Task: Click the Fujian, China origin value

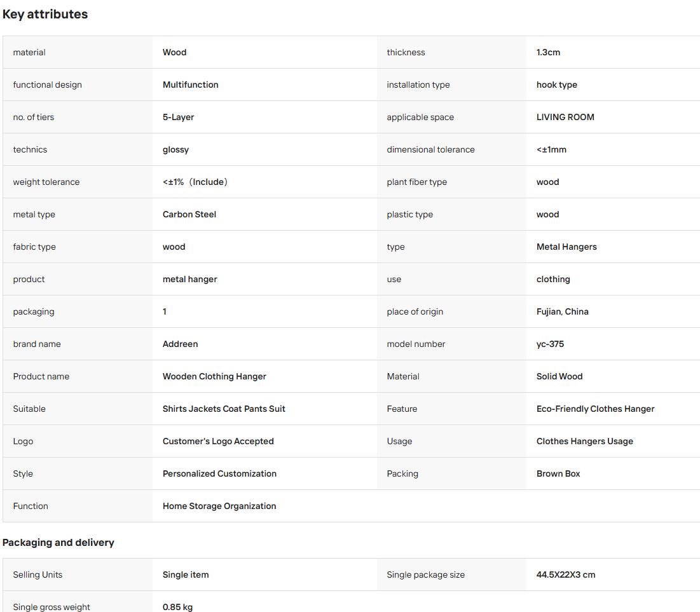Action: click(x=563, y=311)
